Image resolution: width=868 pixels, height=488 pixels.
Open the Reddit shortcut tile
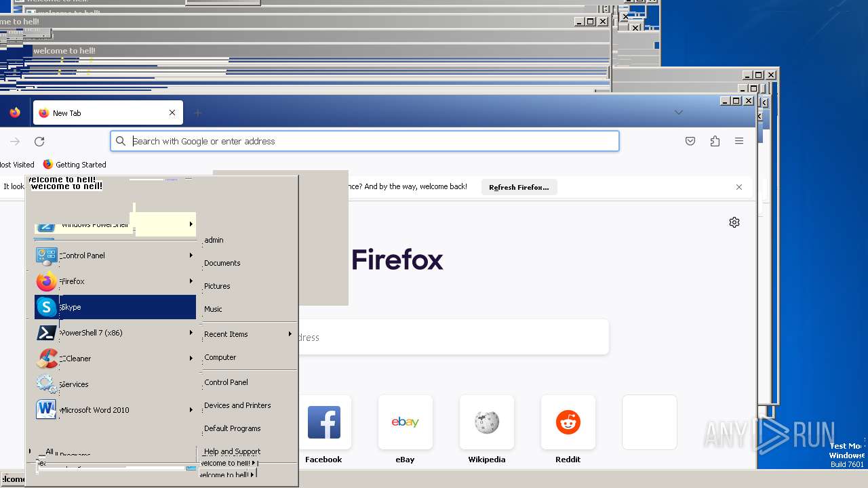(x=568, y=422)
